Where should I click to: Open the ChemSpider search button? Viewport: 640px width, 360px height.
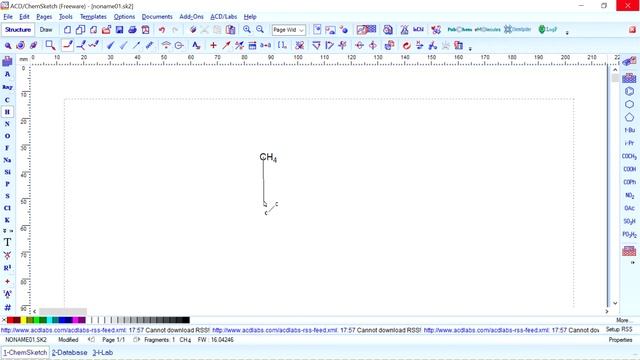click(518, 29)
